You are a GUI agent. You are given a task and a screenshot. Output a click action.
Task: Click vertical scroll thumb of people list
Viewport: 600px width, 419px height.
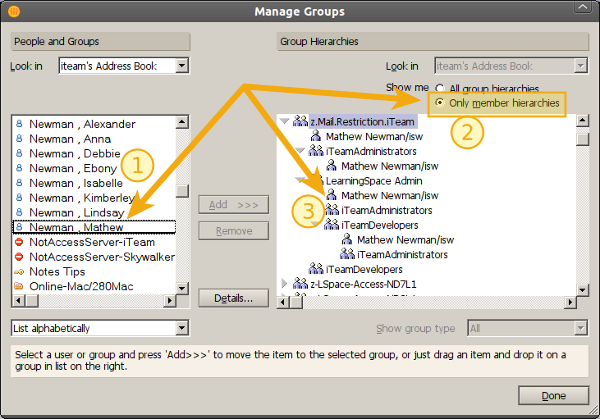coord(182,191)
